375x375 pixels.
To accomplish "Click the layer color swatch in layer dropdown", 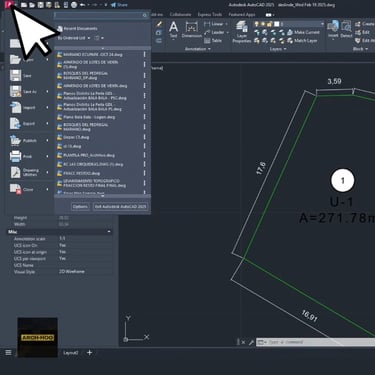I will point(277,24).
